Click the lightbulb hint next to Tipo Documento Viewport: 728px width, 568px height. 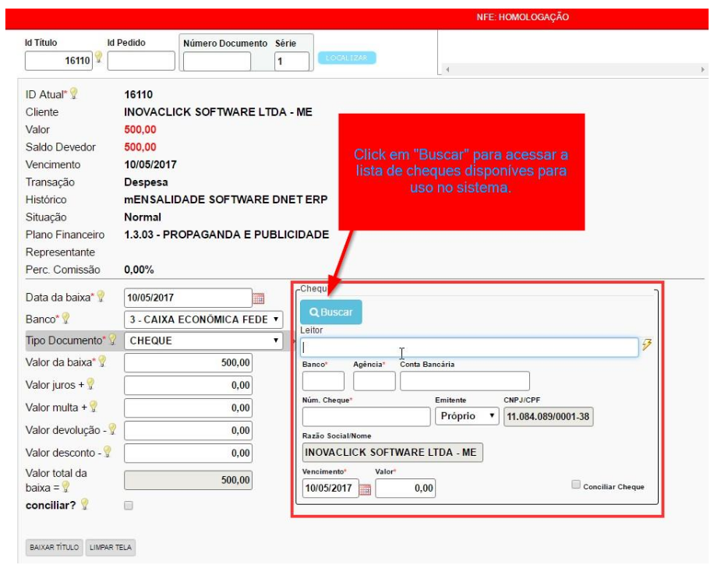click(x=112, y=340)
